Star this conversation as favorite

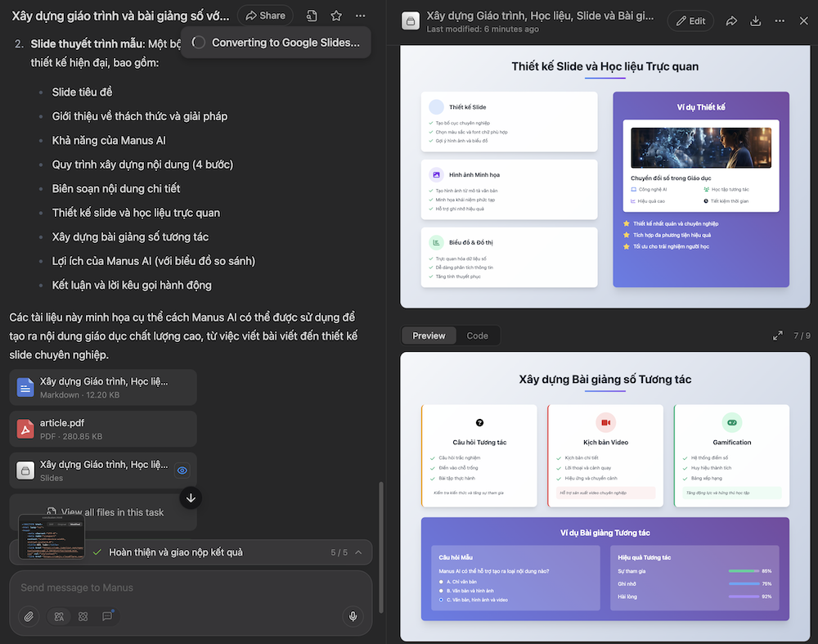pyautogui.click(x=336, y=16)
